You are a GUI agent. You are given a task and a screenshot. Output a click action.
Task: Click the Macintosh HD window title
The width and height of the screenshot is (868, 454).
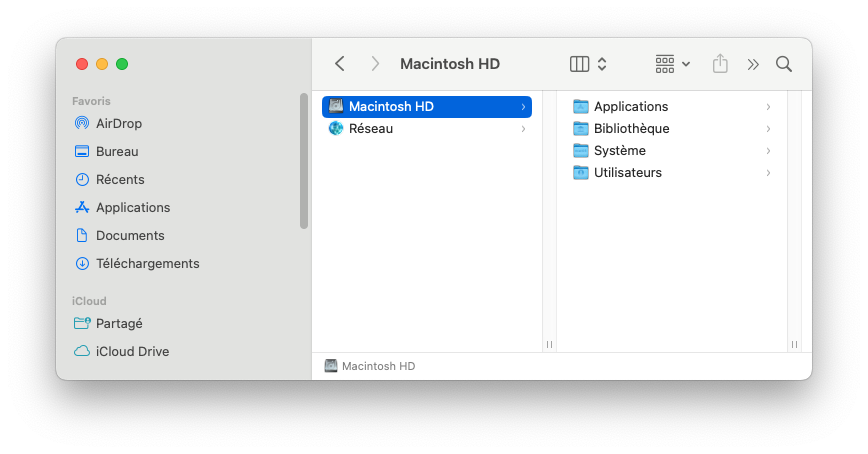[450, 64]
